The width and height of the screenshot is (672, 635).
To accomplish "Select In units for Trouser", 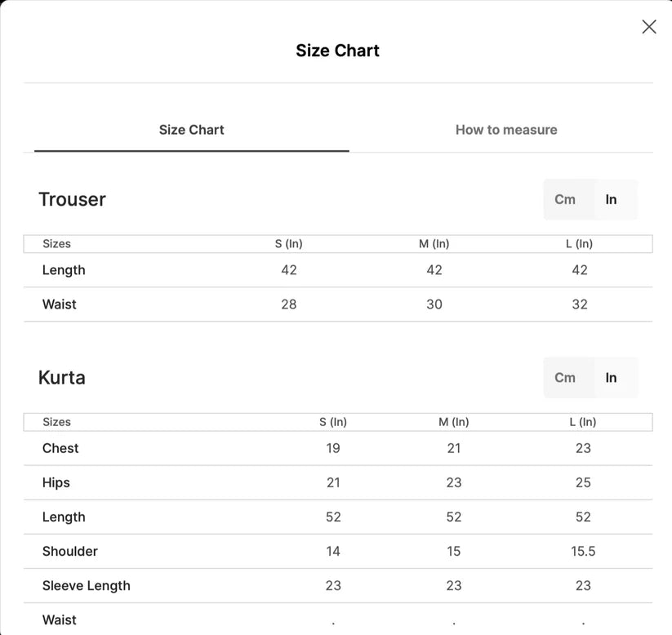I will (x=611, y=199).
